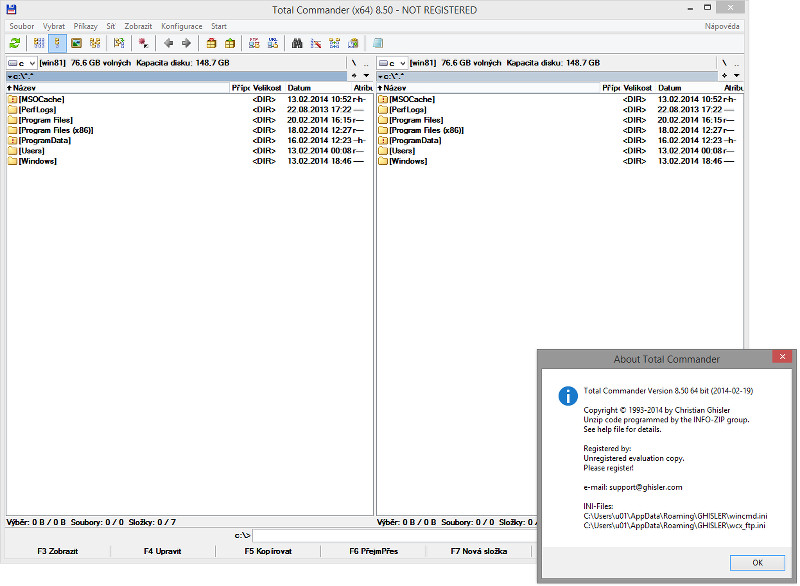
Task: Sort right panel by Název column
Action: [x=488, y=88]
